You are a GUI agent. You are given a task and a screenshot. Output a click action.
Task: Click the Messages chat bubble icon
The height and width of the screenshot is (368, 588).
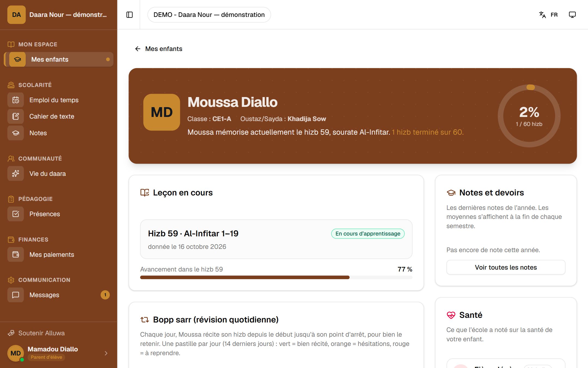16,295
